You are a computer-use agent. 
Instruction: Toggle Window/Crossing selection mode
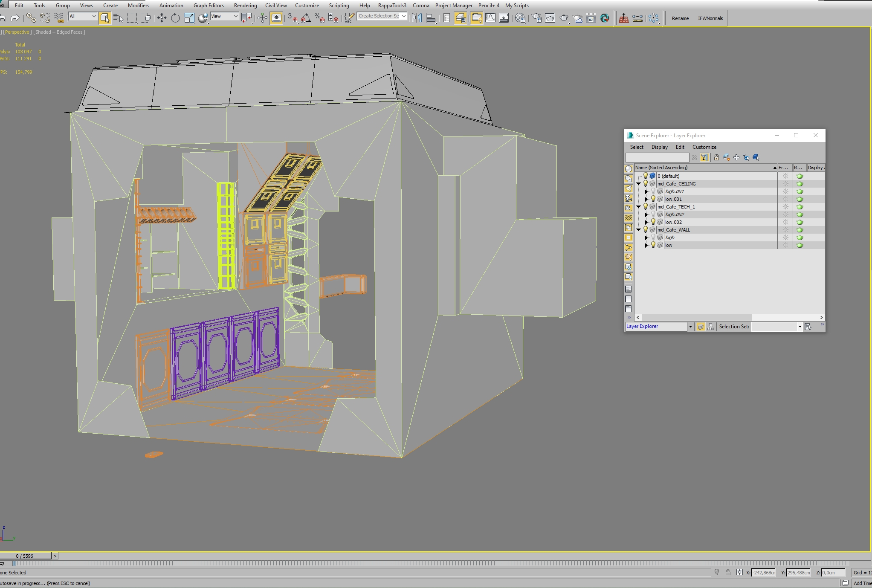(145, 18)
